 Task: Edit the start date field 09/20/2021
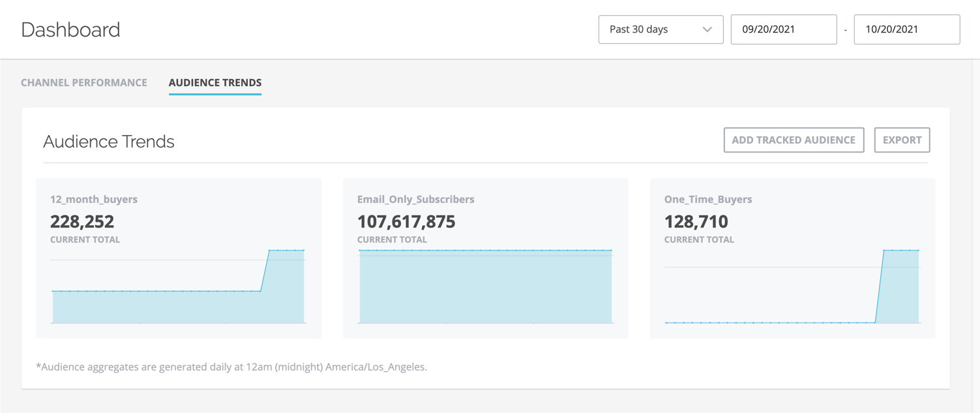(783, 29)
